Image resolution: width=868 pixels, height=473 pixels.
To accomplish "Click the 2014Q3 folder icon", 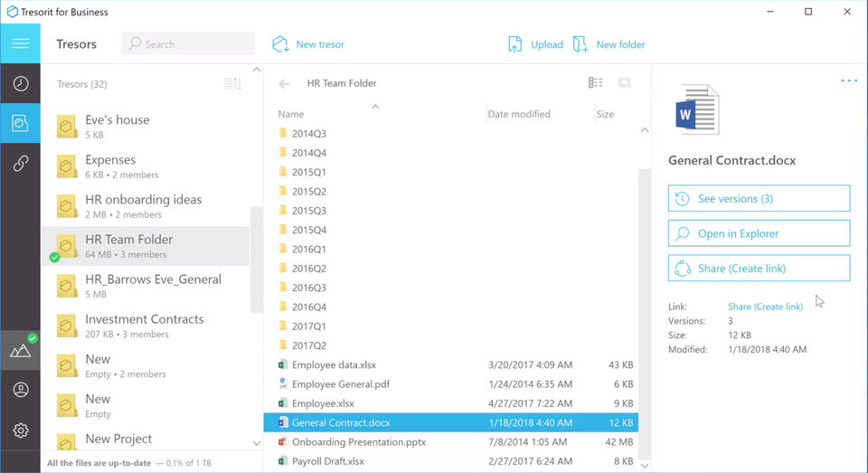I will [x=283, y=133].
